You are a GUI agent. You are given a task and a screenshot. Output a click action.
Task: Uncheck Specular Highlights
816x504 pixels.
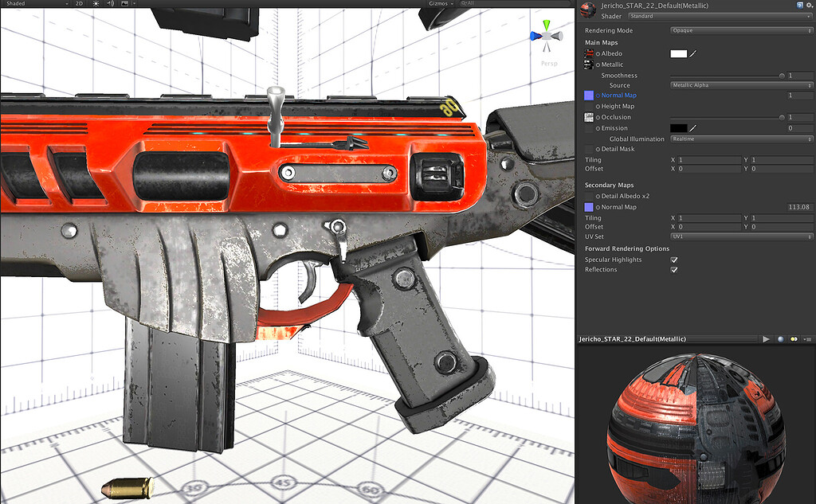(x=673, y=260)
